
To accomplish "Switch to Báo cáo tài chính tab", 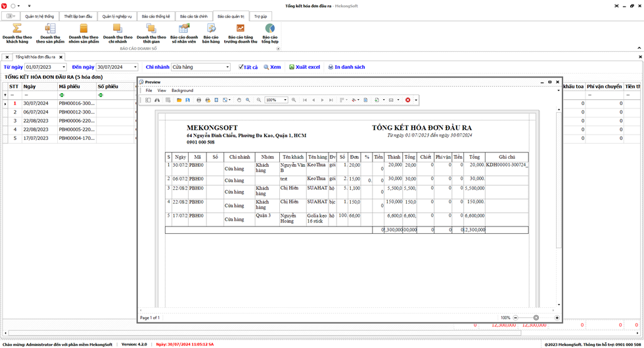I will (194, 16).
